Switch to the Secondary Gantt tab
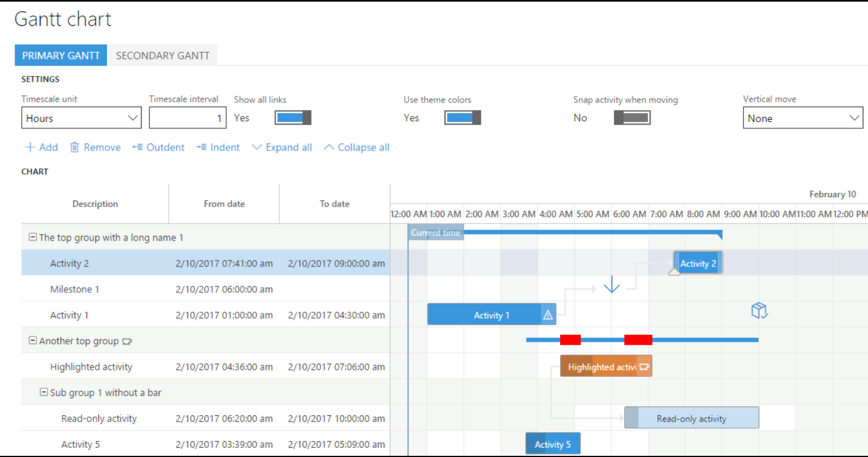Screen dimensions: 868x457 (163, 56)
